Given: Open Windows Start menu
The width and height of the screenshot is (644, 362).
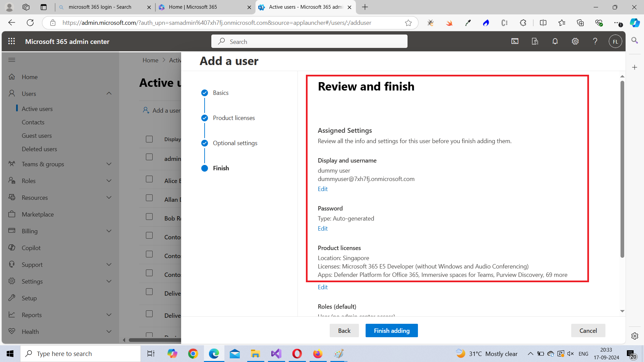Looking at the screenshot, I should (x=10, y=354).
